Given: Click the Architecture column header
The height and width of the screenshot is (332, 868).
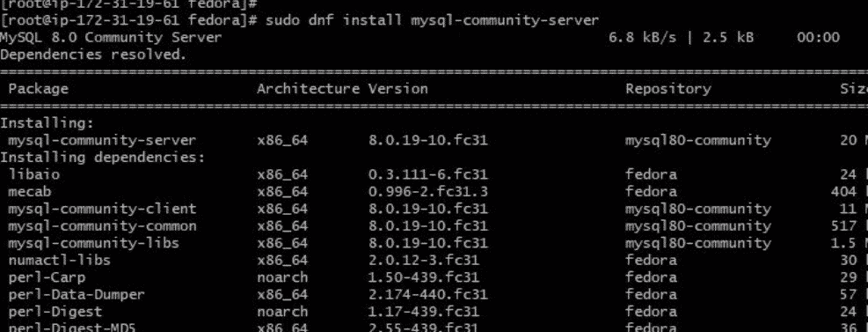Looking at the screenshot, I should (x=308, y=89).
